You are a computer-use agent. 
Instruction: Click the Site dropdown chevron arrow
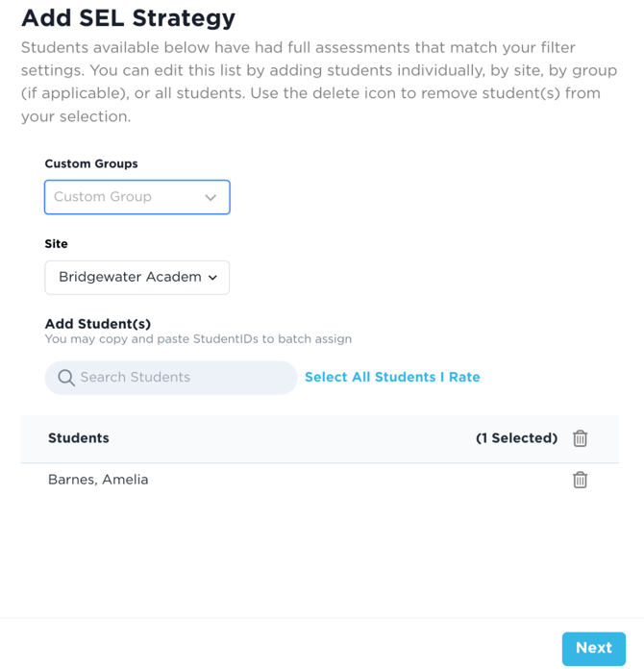(x=212, y=278)
